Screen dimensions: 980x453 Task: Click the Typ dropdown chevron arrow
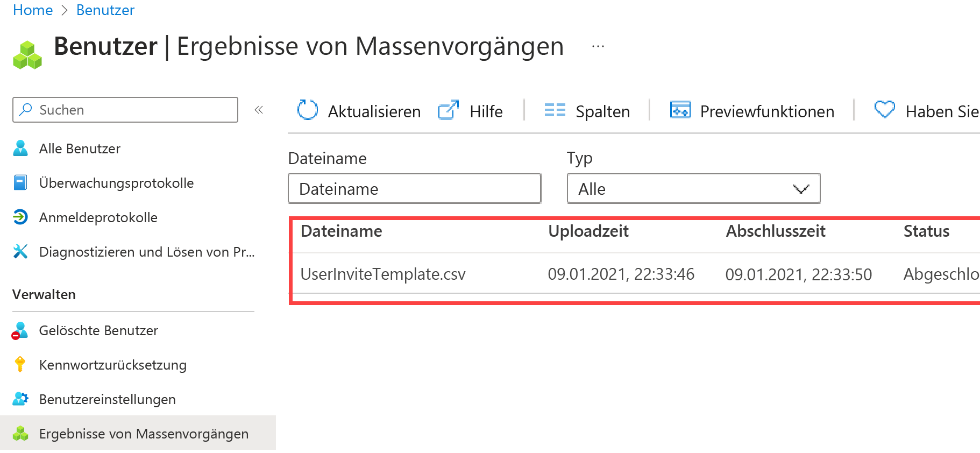tap(801, 189)
